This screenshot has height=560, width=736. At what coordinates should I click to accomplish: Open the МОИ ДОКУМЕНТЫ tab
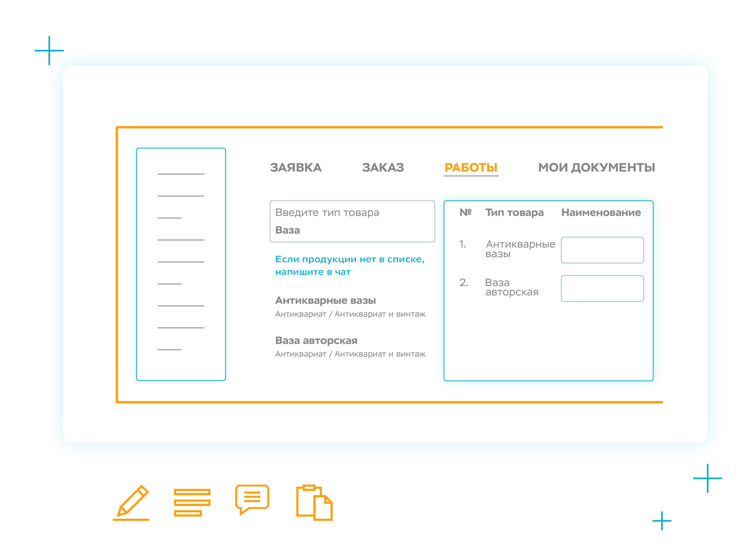(596, 168)
